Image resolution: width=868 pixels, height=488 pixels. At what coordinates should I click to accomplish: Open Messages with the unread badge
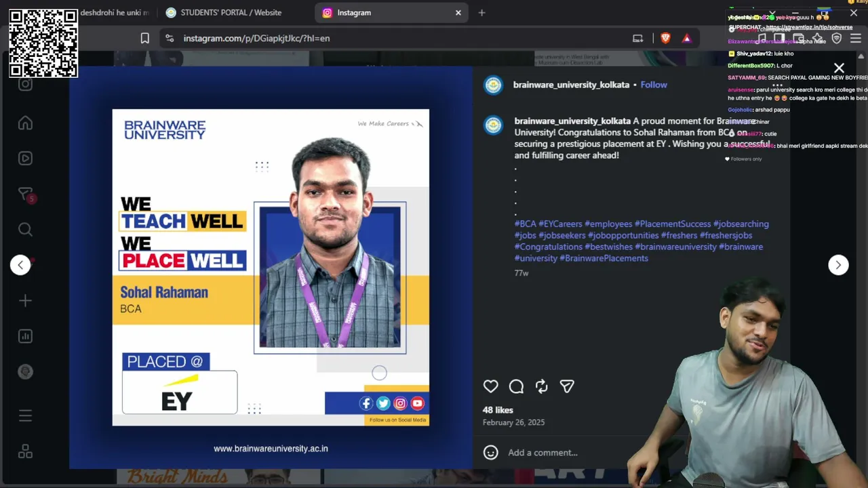tap(25, 195)
